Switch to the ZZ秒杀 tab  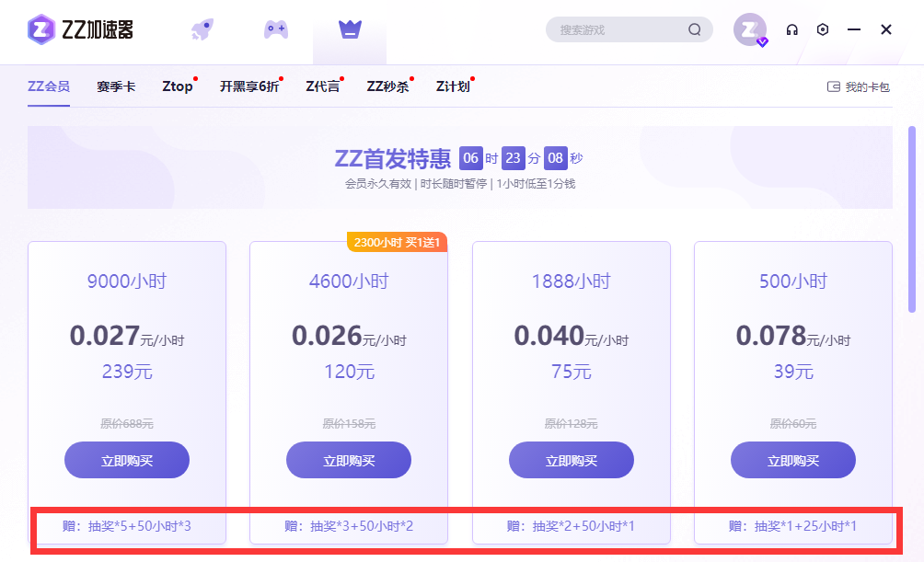click(387, 86)
